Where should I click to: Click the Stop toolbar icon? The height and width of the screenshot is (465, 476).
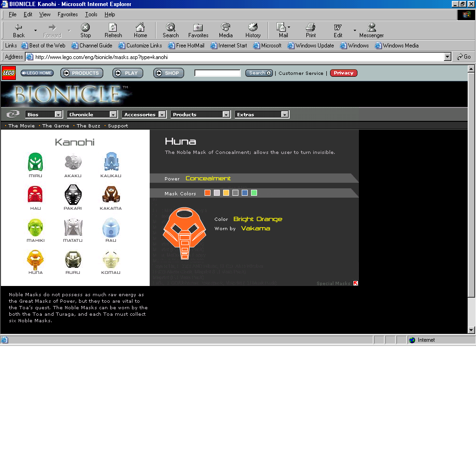[86, 27]
